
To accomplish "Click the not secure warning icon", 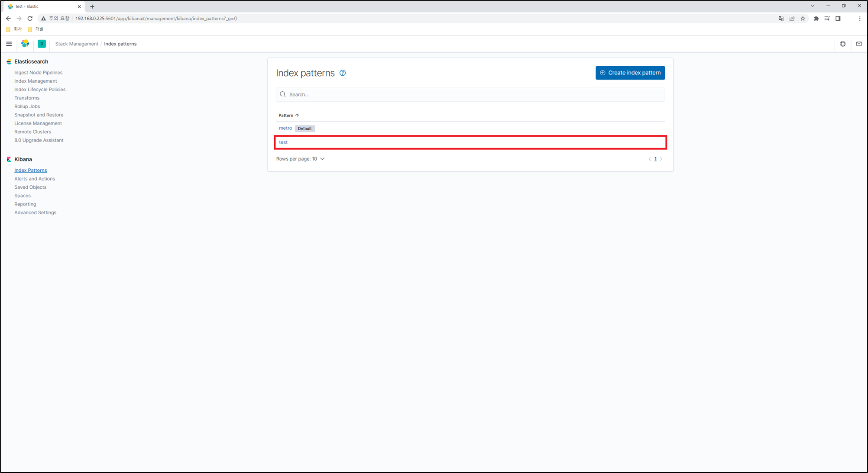I will click(43, 19).
